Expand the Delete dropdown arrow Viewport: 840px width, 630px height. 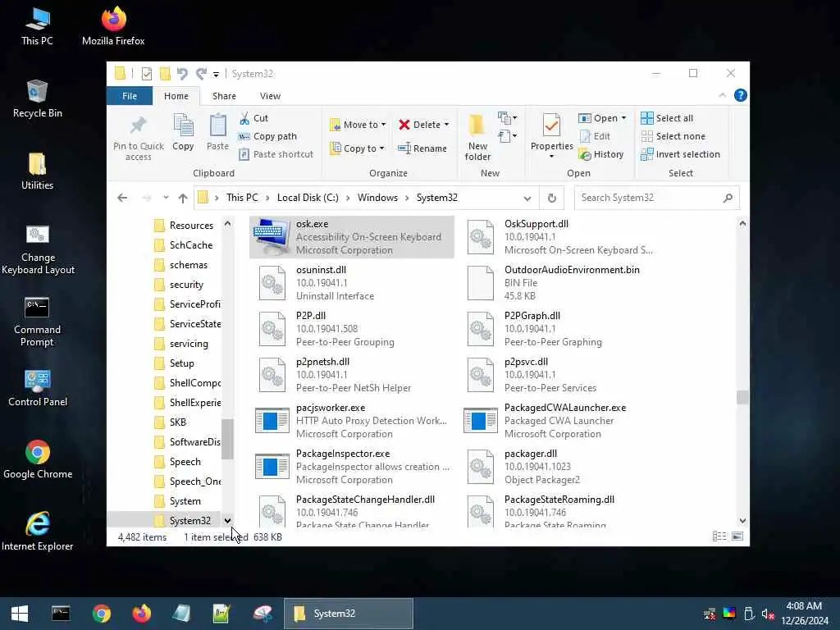coord(446,125)
